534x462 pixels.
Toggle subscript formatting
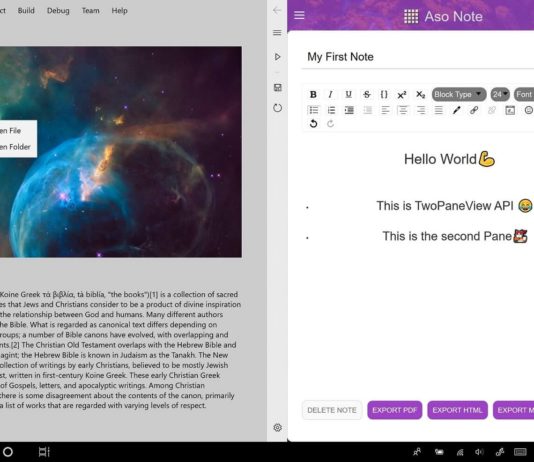[x=421, y=94]
